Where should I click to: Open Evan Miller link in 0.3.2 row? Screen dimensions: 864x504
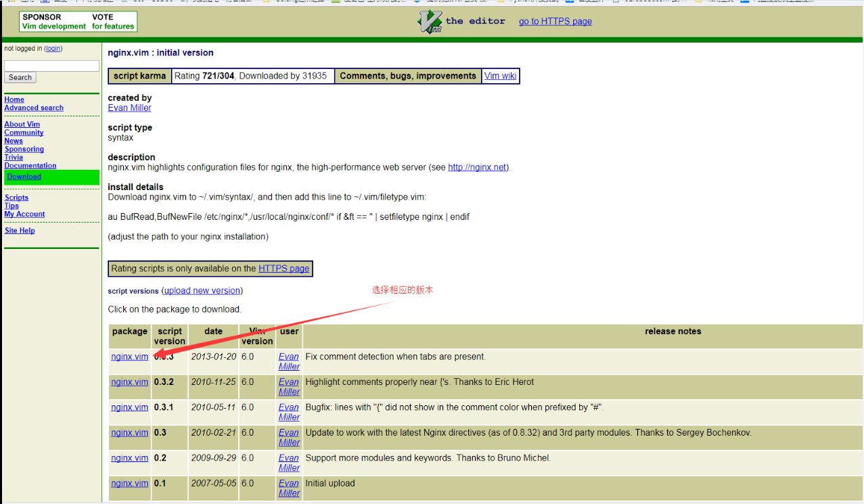pos(289,387)
